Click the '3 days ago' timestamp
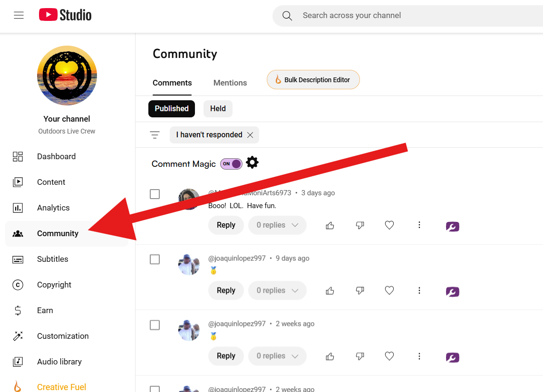The image size is (543, 392). click(318, 193)
